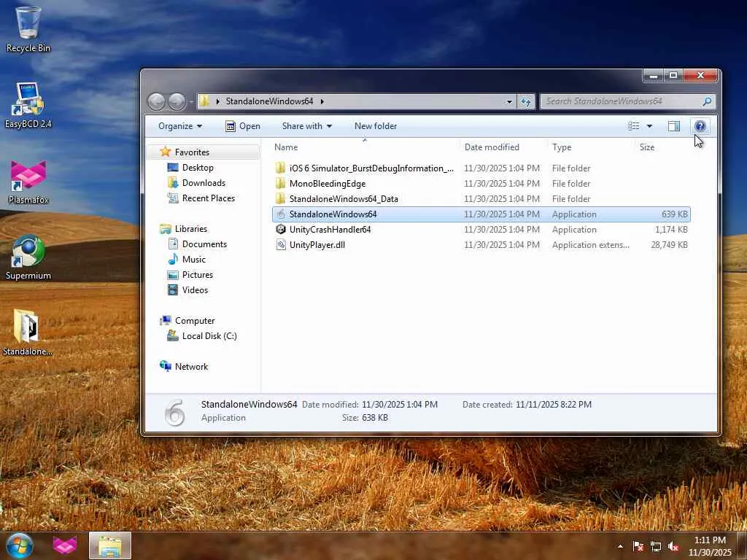Open the recent pages dropdown beside Forward
This screenshot has height=560, width=747.
click(191, 101)
